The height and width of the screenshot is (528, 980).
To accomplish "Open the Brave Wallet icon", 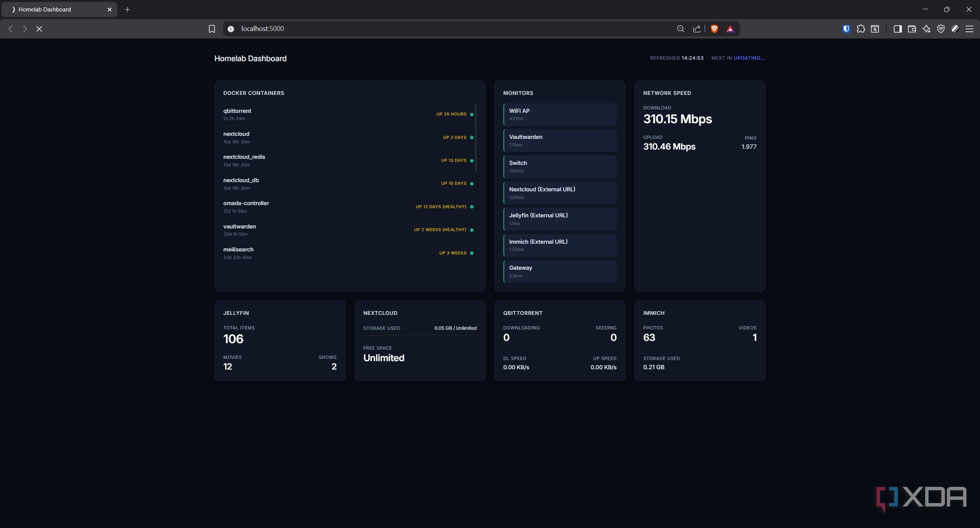I will point(912,29).
